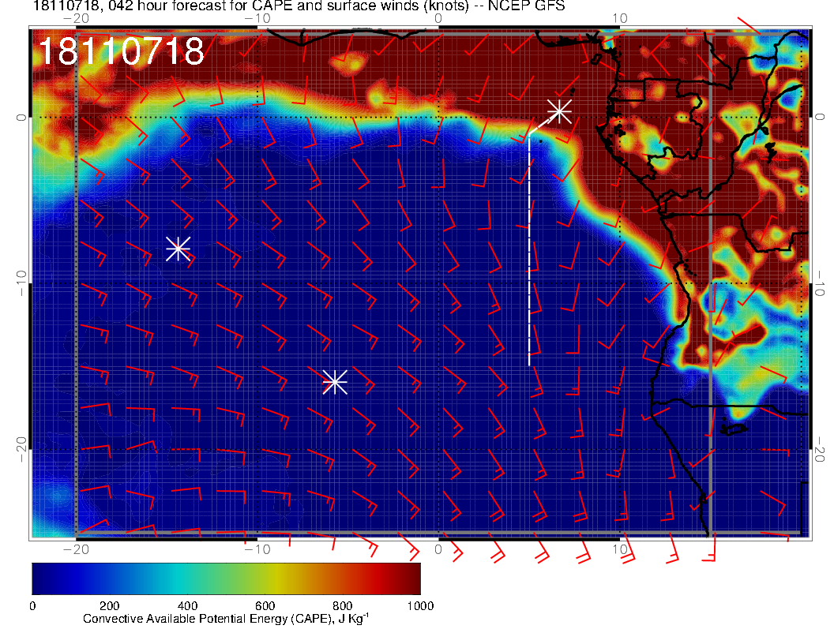Click the bottom axis longitude label -10
The image size is (834, 644).
[257, 549]
